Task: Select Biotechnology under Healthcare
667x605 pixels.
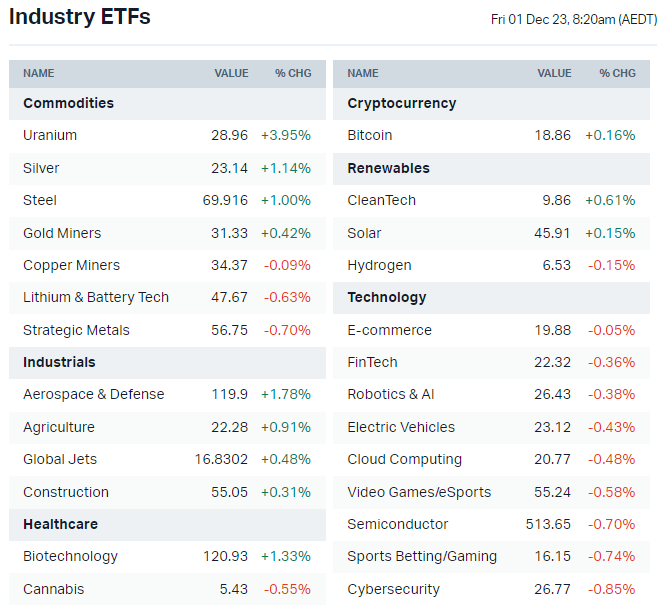Action: 70,556
